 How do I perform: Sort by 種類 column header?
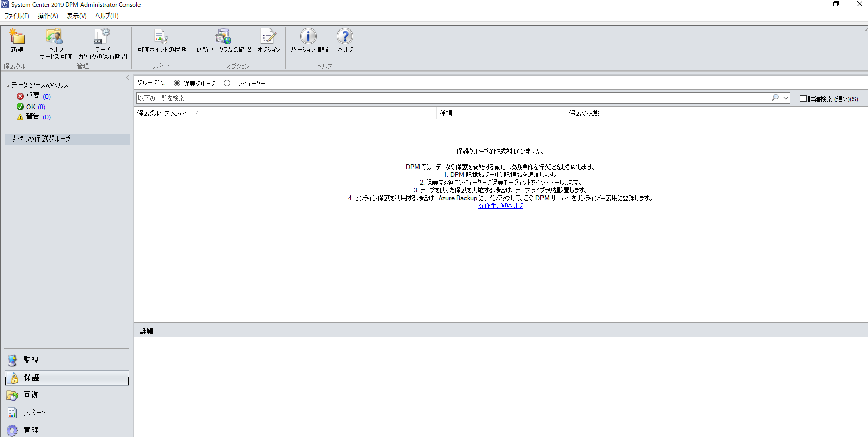(501, 113)
